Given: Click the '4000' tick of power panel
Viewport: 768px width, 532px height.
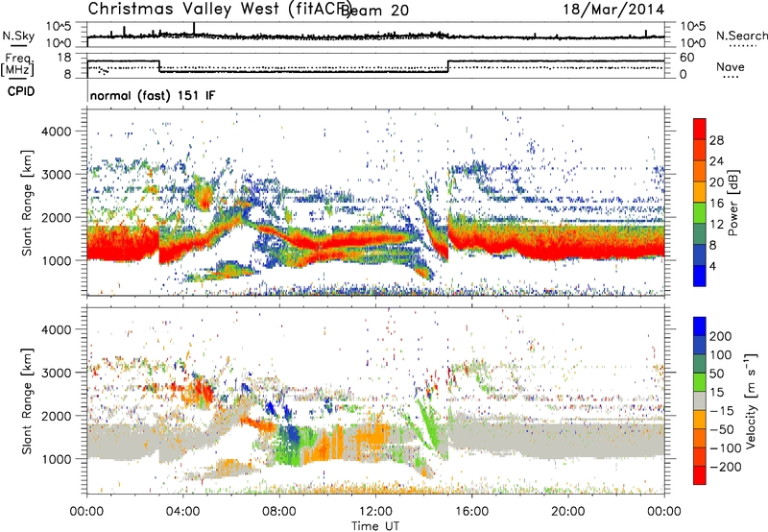Looking at the screenshot, I should click(57, 132).
